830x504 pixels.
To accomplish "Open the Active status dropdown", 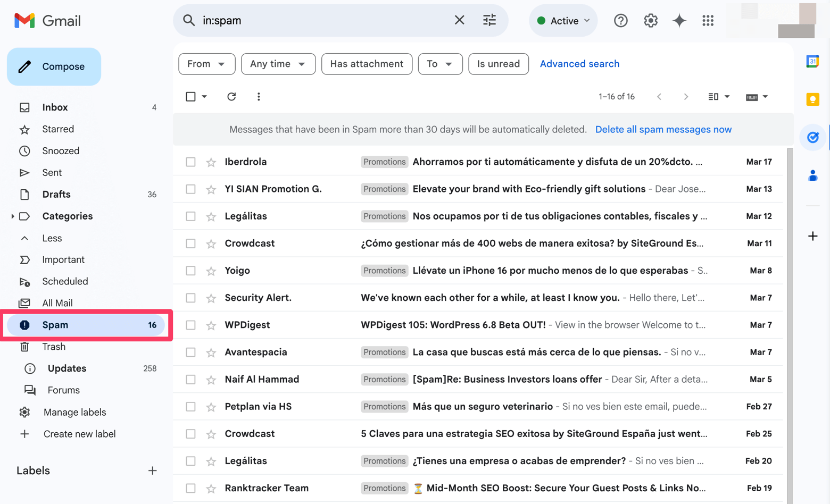I will [x=563, y=21].
